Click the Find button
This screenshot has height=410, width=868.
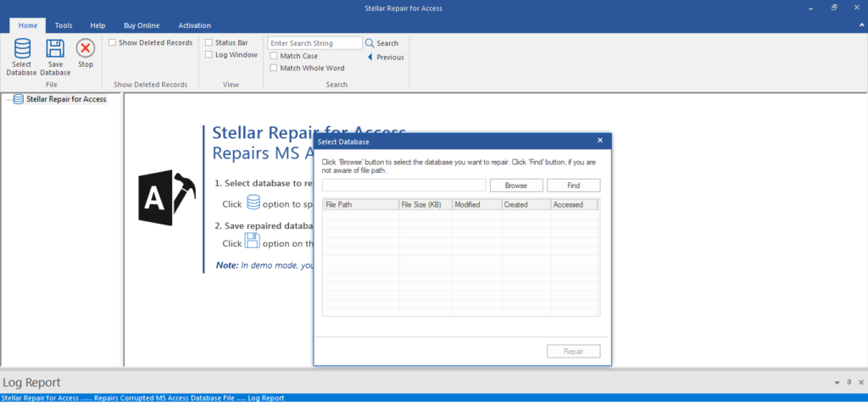[x=574, y=186]
